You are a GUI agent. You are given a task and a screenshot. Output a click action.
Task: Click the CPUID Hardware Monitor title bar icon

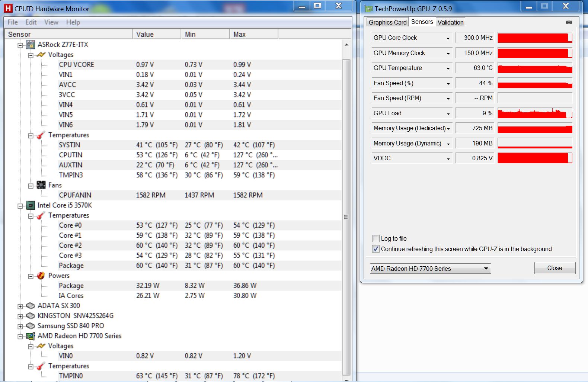8,8
